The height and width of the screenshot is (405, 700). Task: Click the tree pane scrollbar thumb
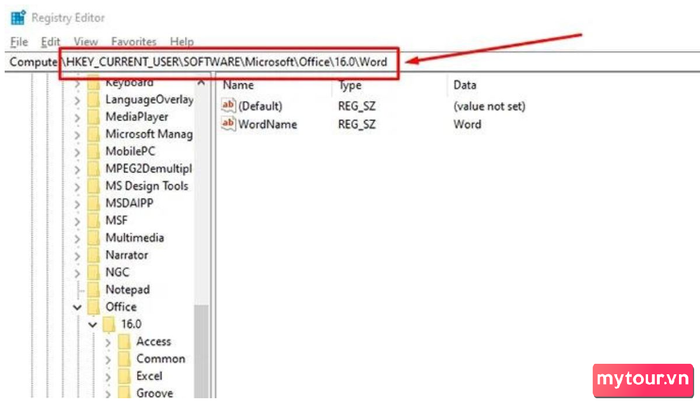201,351
